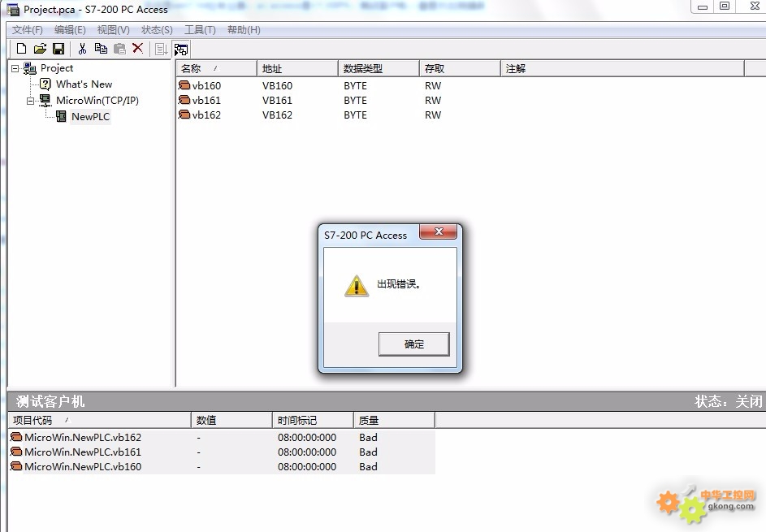Click the Paste toolbar icon

coord(119,49)
